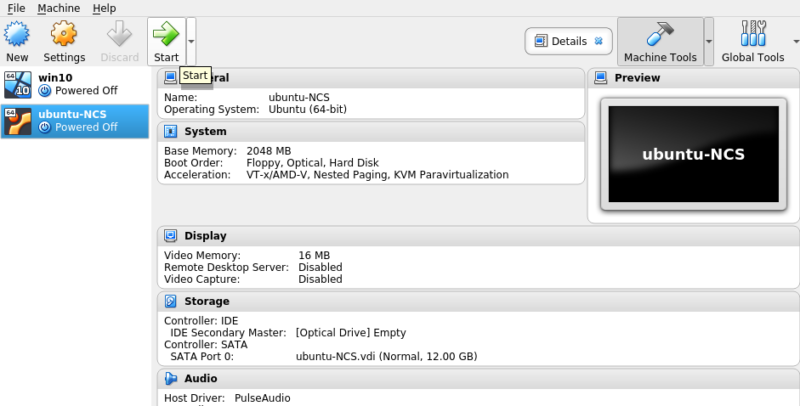Click the win10 Powered Off status icon
Image resolution: width=800 pixels, height=406 pixels.
(x=45, y=91)
